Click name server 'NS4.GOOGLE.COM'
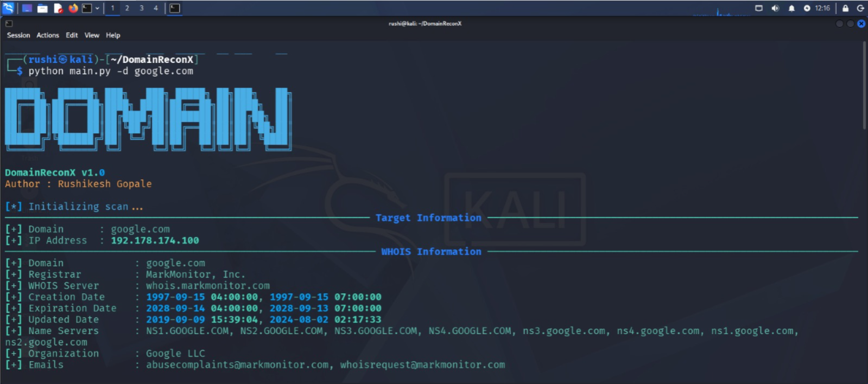The image size is (868, 384). (x=470, y=331)
